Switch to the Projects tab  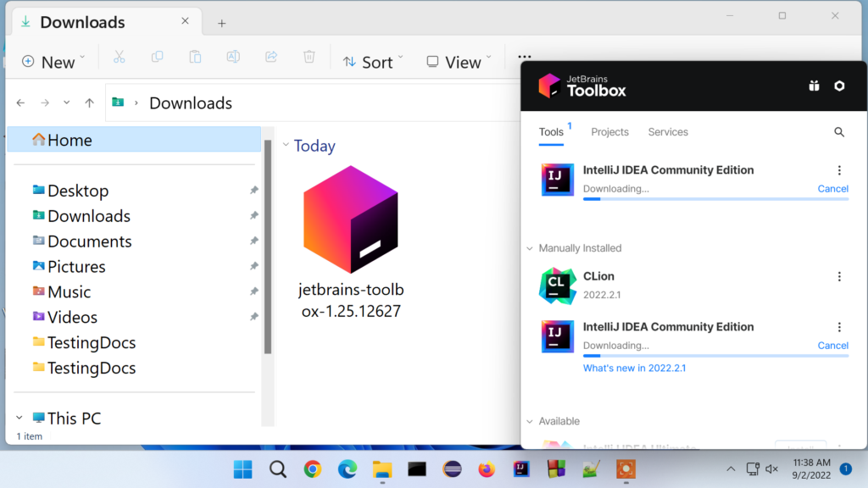pos(609,132)
